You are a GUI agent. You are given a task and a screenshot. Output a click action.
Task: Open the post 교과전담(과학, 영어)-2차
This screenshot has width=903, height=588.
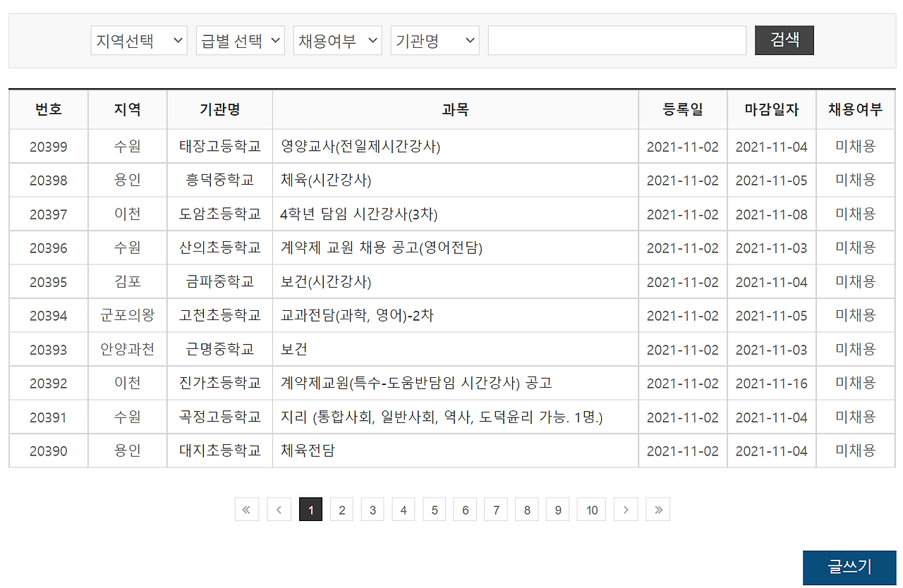(357, 316)
